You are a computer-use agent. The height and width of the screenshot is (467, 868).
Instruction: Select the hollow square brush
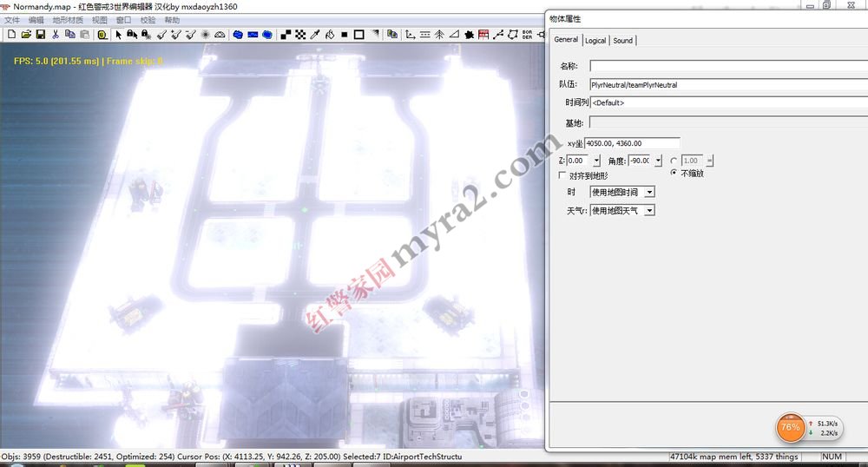[x=358, y=35]
